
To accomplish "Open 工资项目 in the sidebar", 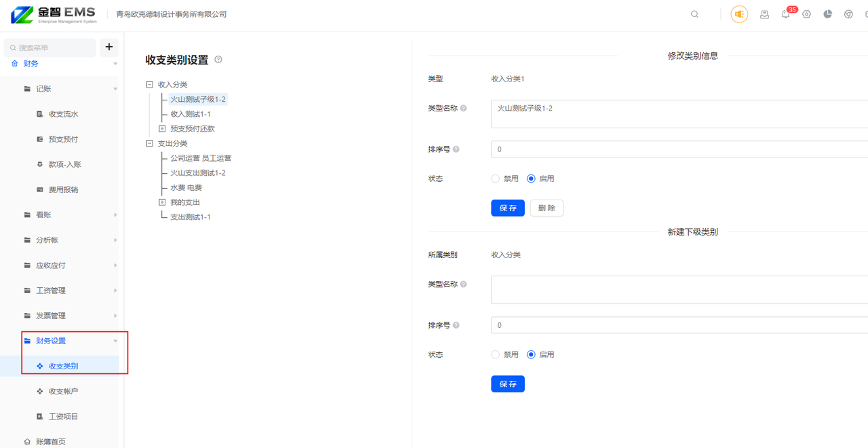I will coord(62,416).
